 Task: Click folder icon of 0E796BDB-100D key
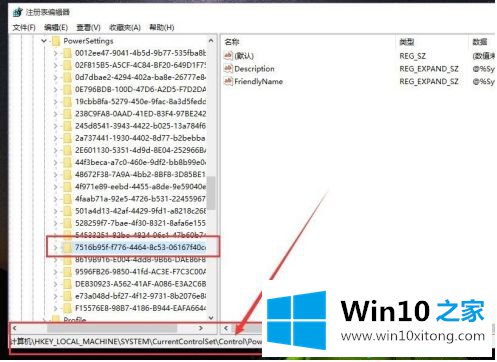67,89
